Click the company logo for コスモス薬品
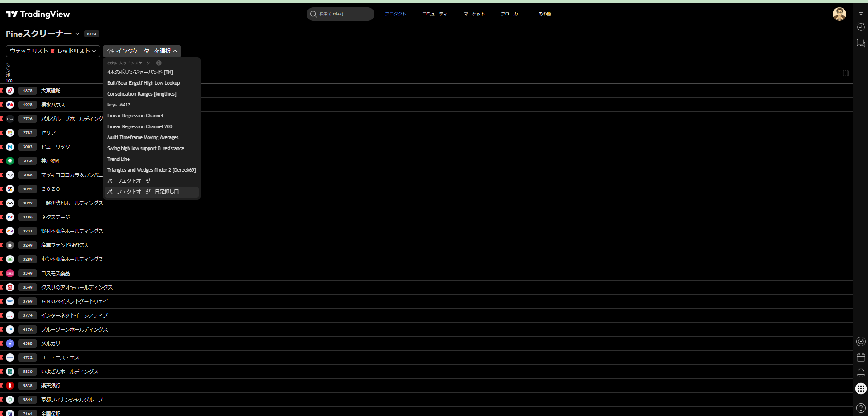The image size is (868, 416). point(10,273)
